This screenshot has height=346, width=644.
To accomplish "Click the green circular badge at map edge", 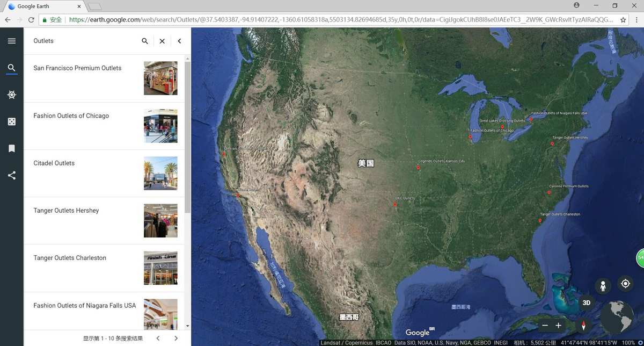I will coord(640,258).
